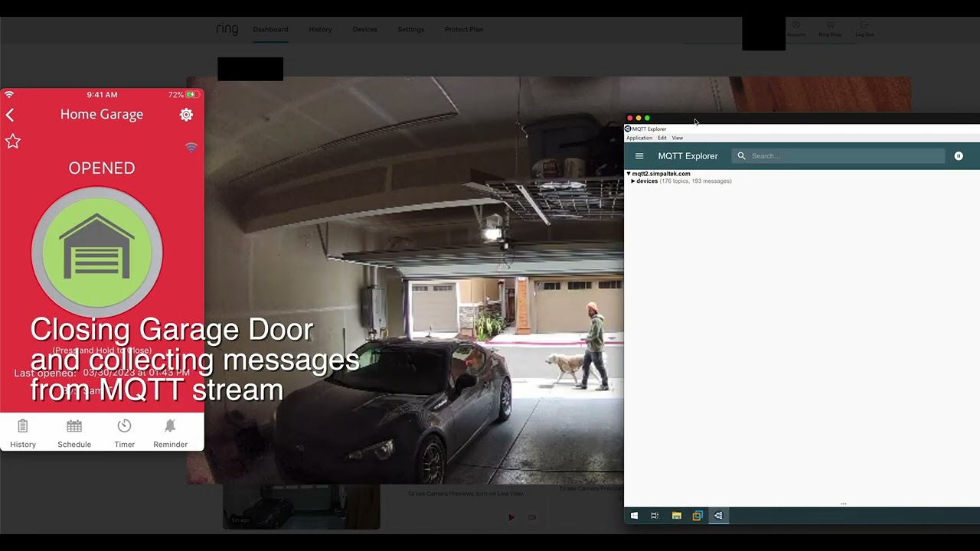Click the MQTT Explorer search field
The width and height of the screenshot is (980, 551).
click(x=838, y=156)
